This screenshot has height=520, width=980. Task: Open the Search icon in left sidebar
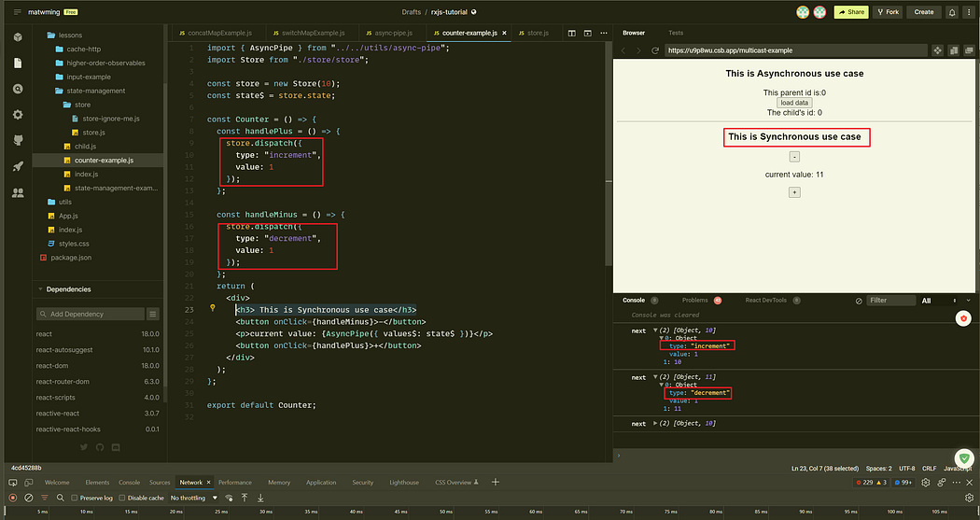(x=18, y=89)
